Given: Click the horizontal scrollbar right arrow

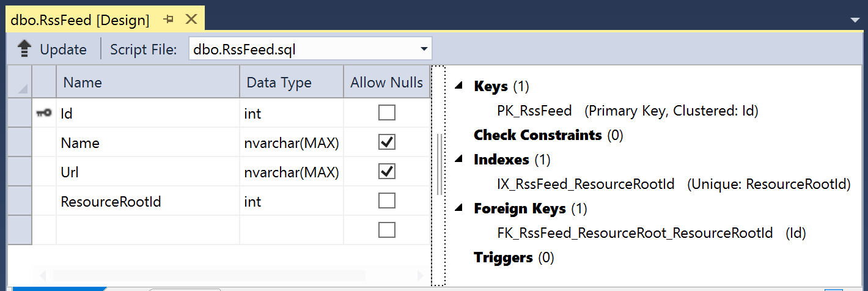Looking at the screenshot, I should [x=421, y=274].
